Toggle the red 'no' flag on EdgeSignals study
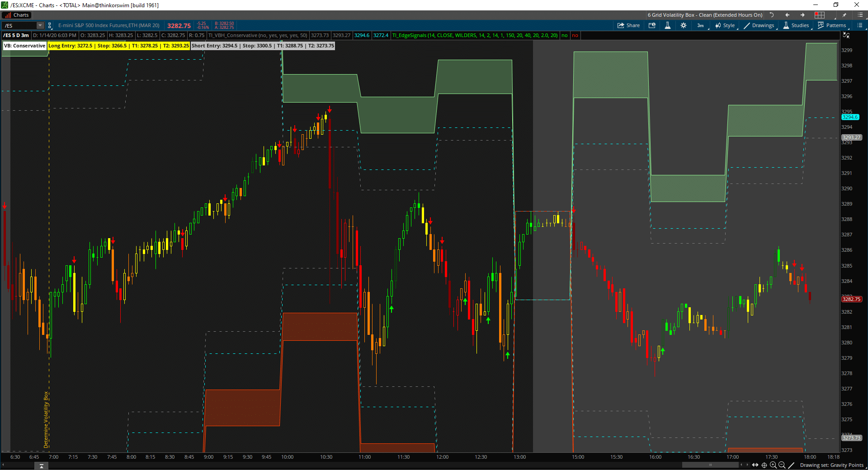Viewport: 868px width, 470px height. (x=575, y=35)
